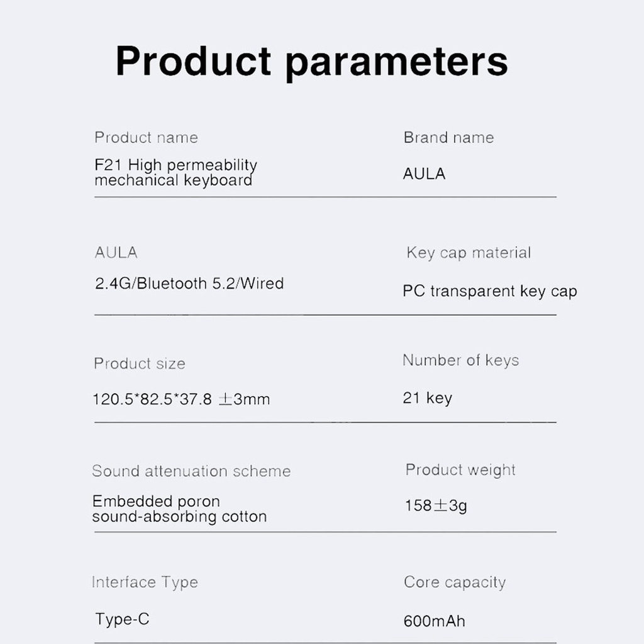Select the Type-C value
This screenshot has height=644, width=644.
coord(123,619)
